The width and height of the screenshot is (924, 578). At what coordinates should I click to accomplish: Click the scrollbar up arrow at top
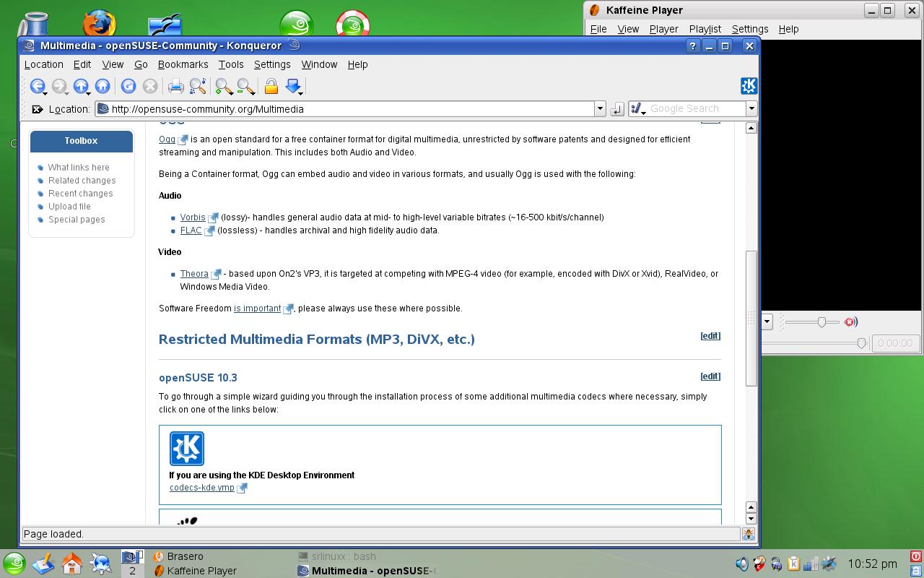coord(751,128)
